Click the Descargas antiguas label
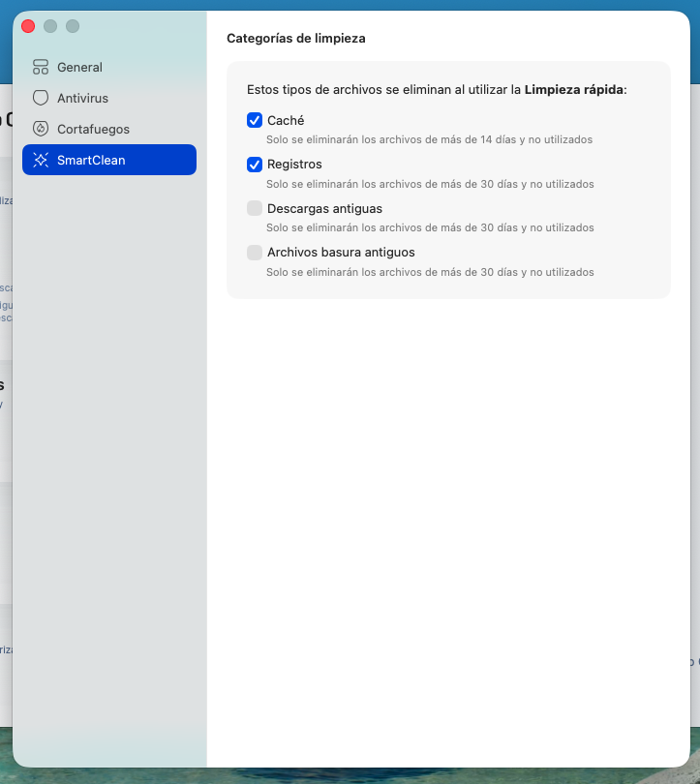 [324, 208]
